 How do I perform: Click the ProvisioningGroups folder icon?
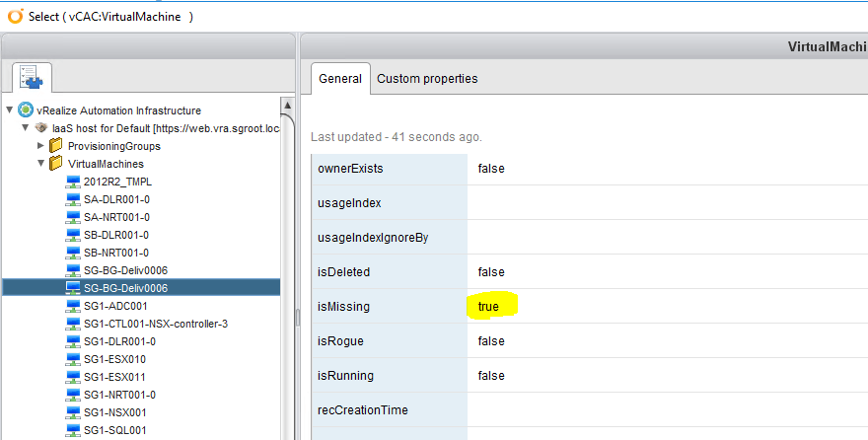coord(56,146)
